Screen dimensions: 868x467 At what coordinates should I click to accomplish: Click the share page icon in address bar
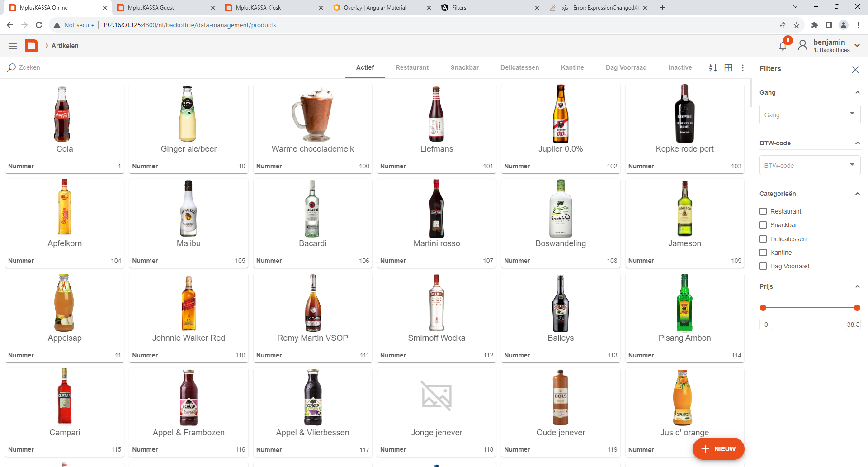click(782, 25)
